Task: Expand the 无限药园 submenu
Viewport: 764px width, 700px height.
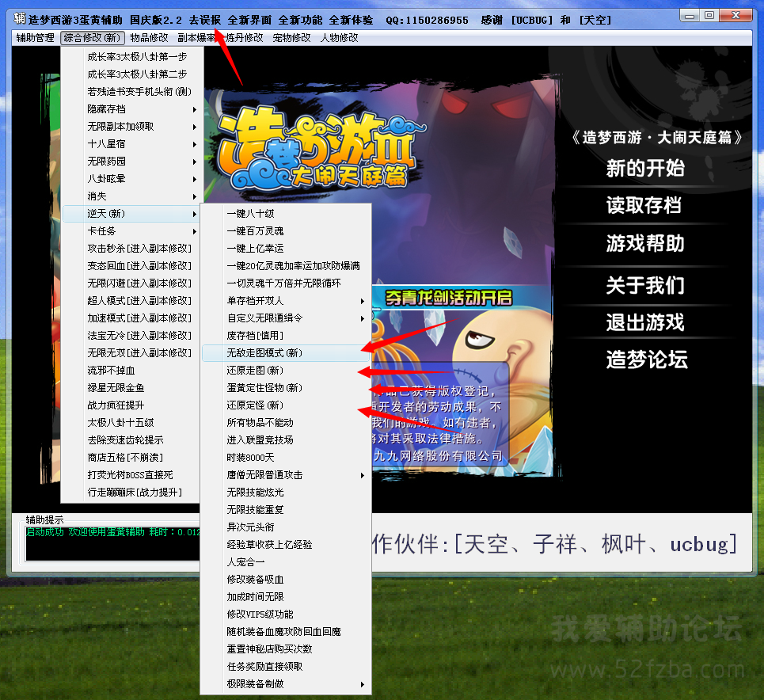Action: [x=131, y=162]
